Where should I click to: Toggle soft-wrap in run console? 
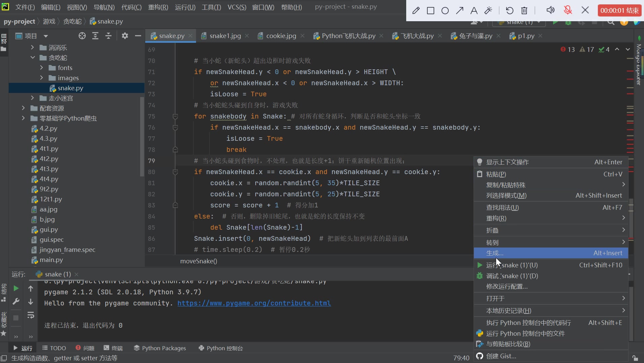tap(31, 315)
